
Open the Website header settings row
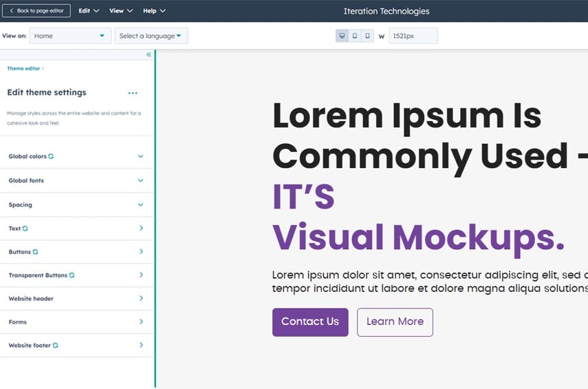(77, 299)
